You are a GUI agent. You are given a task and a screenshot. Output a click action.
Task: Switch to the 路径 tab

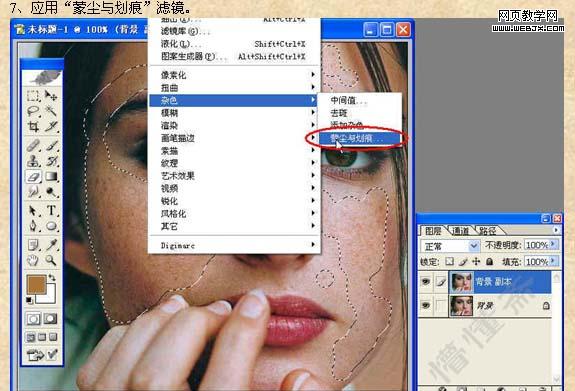[488, 231]
